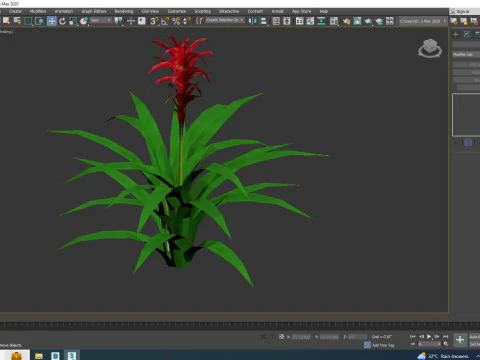Show the Ribbon toggle icon

(x=299, y=21)
